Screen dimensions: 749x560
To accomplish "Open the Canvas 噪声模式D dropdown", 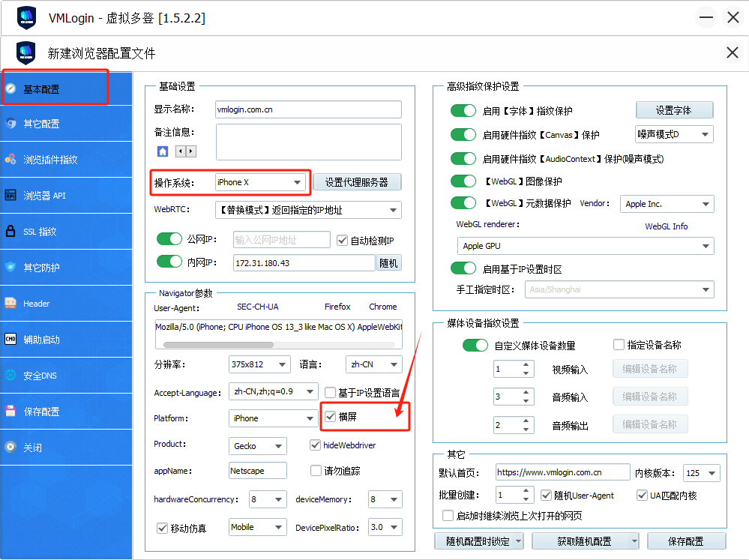I will [x=675, y=134].
